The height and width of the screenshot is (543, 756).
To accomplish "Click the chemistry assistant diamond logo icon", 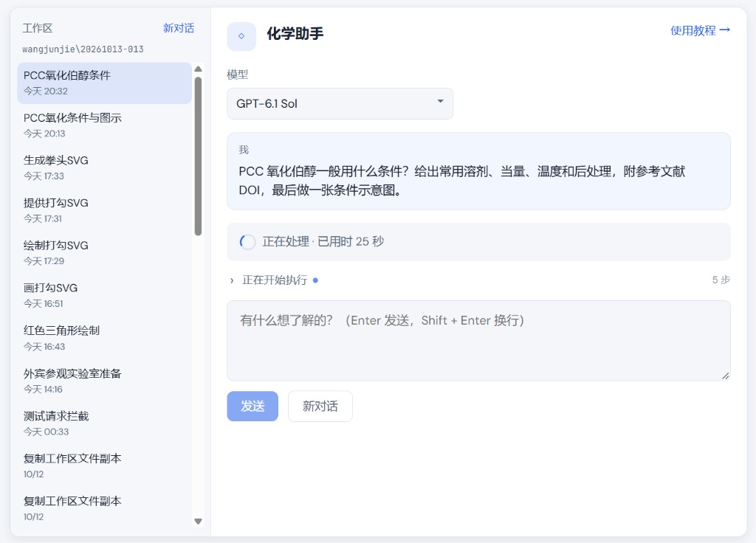I will click(241, 36).
